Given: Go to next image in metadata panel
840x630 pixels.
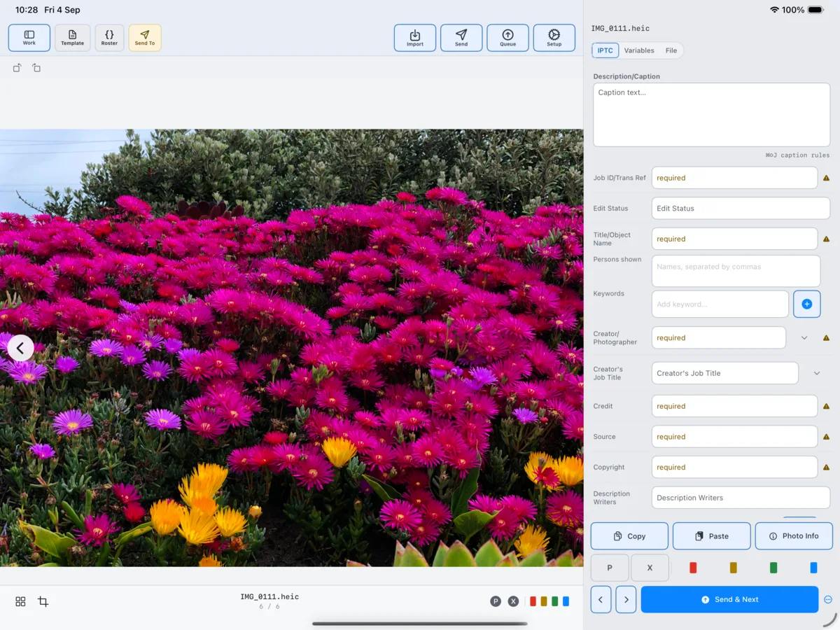Looking at the screenshot, I should [x=626, y=600].
